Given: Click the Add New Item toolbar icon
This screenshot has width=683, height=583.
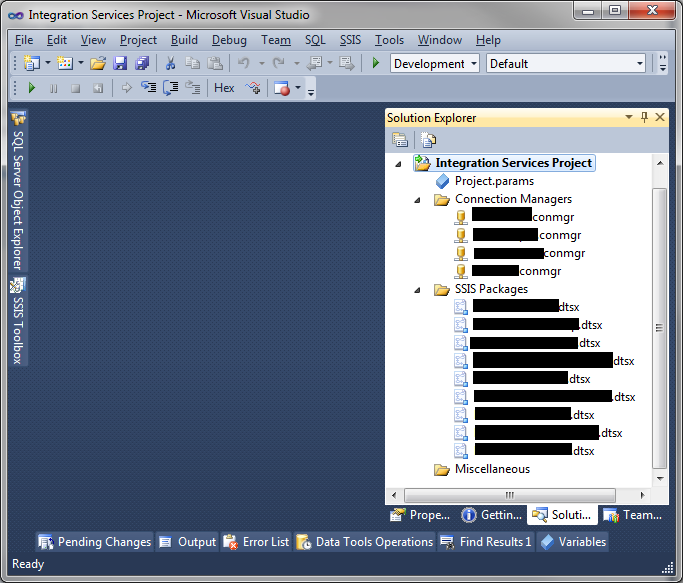Looking at the screenshot, I should coord(65,63).
